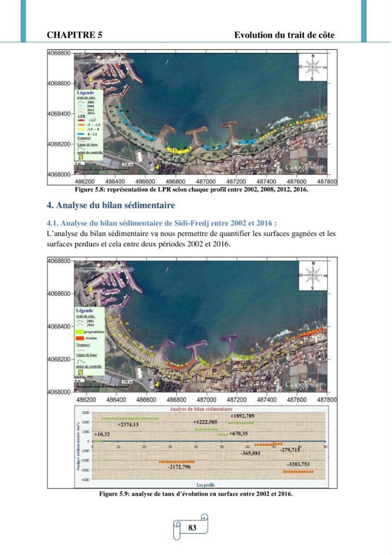Viewport: 392px width, 555px height.
Task: Click chart title 'Analyse du bilan sédimentaire'
Action: coord(201,409)
